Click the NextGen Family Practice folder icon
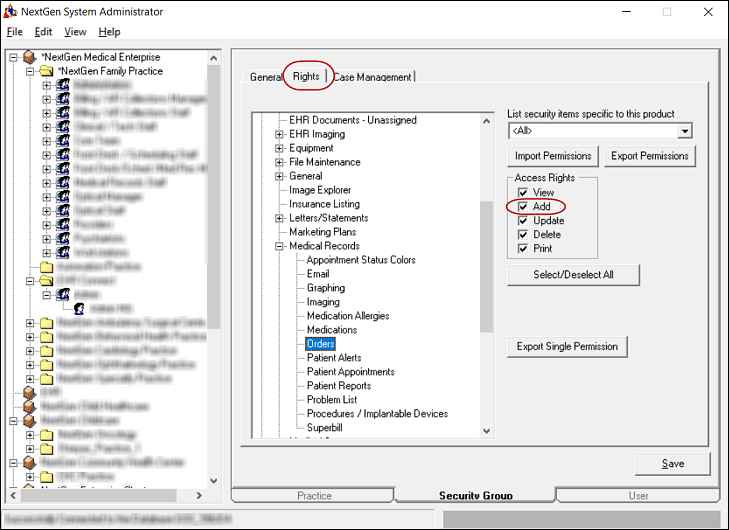 click(x=46, y=71)
